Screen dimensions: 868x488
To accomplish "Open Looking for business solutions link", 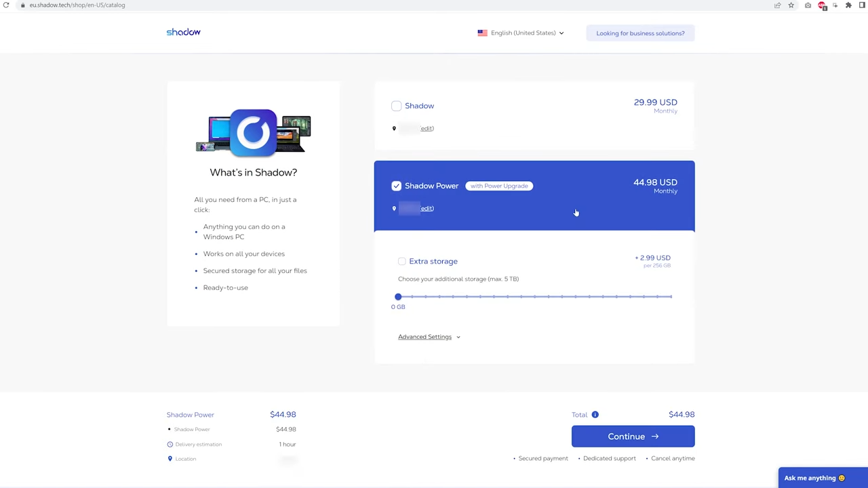I will 640,33.
